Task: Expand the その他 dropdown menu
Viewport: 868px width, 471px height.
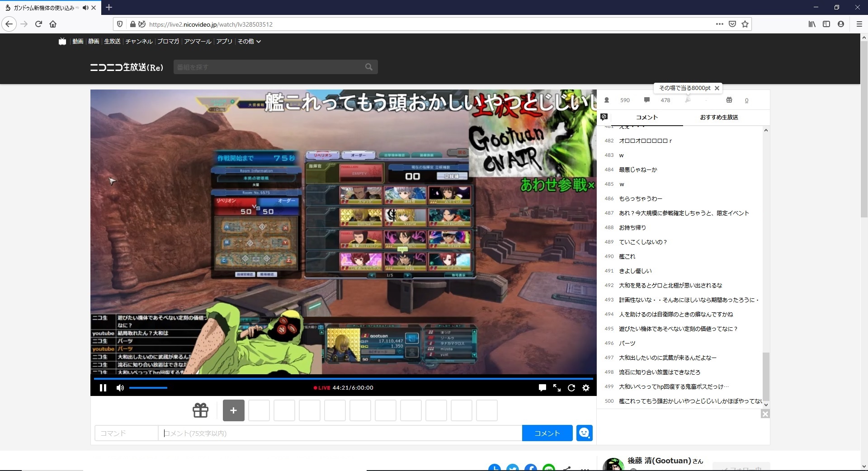Action: (249, 42)
